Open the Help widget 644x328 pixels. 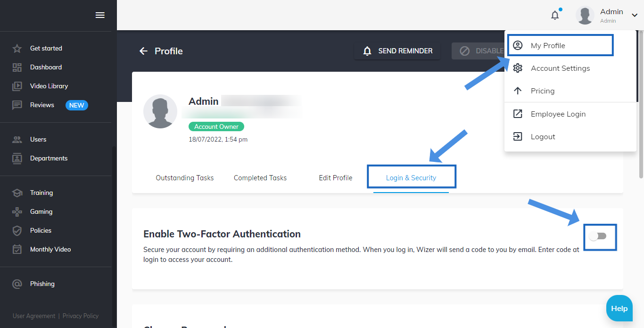(619, 308)
